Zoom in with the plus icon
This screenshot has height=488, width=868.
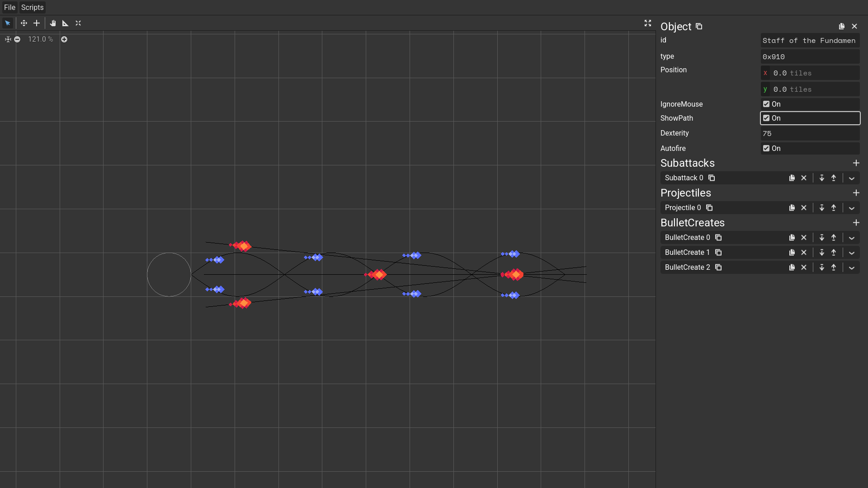(64, 39)
